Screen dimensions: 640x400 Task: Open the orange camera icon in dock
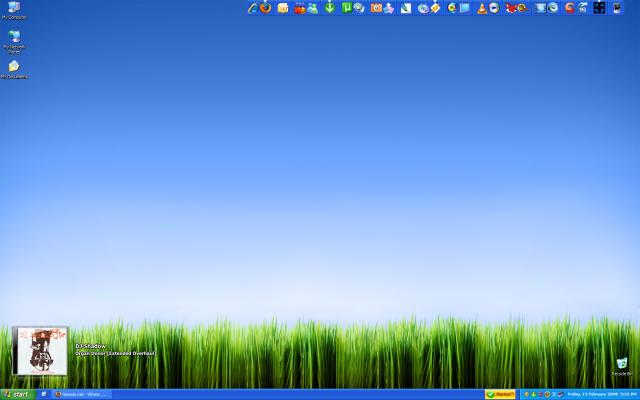[376, 8]
